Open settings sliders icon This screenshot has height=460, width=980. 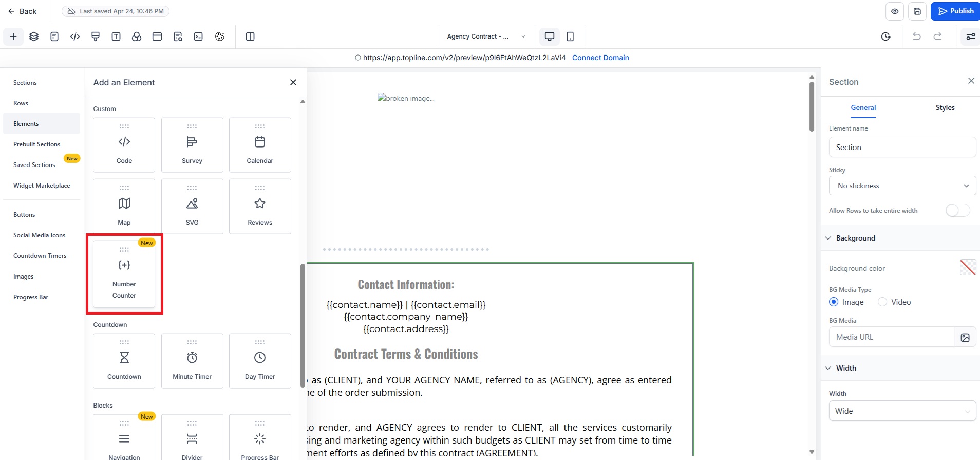coord(971,36)
